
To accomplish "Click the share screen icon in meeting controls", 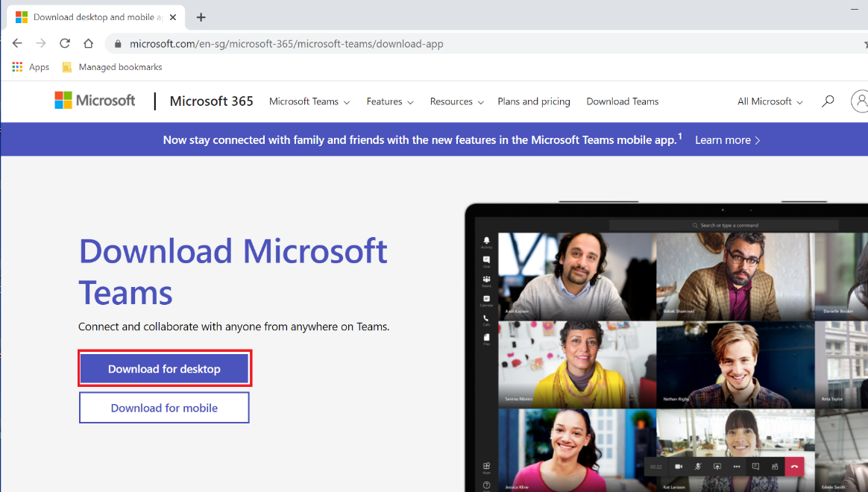I will click(717, 467).
